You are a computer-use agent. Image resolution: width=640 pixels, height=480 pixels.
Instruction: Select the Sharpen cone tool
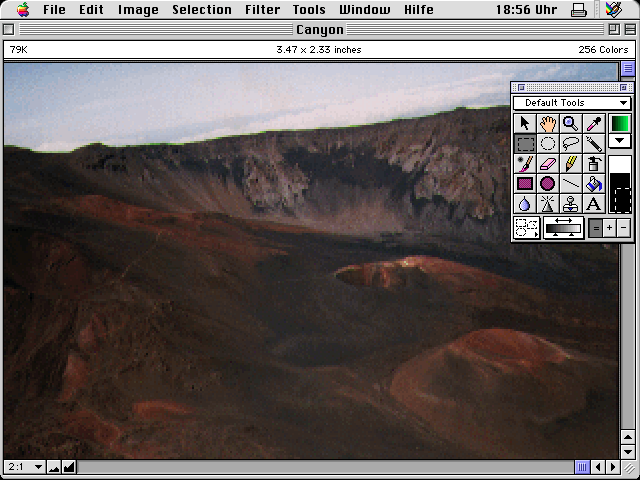click(548, 204)
